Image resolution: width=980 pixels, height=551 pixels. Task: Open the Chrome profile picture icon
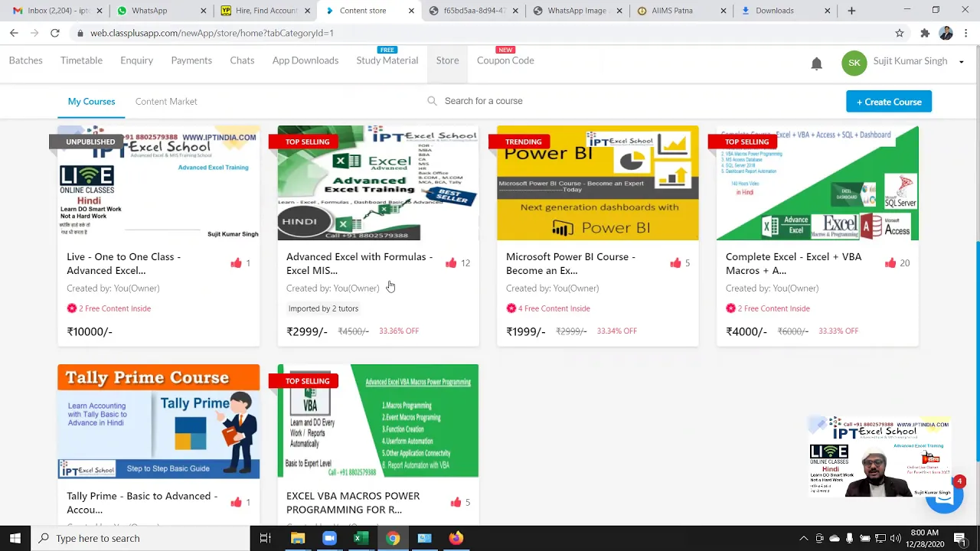coord(946,33)
